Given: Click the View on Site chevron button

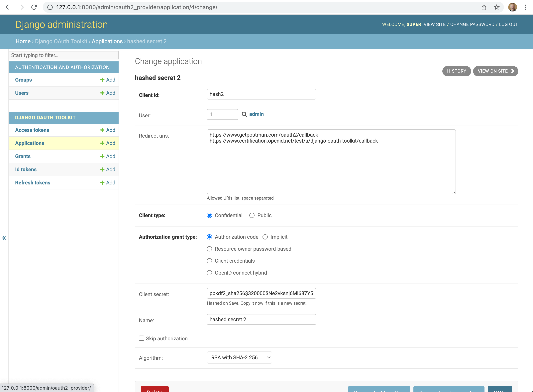Looking at the screenshot, I should tap(495, 71).
